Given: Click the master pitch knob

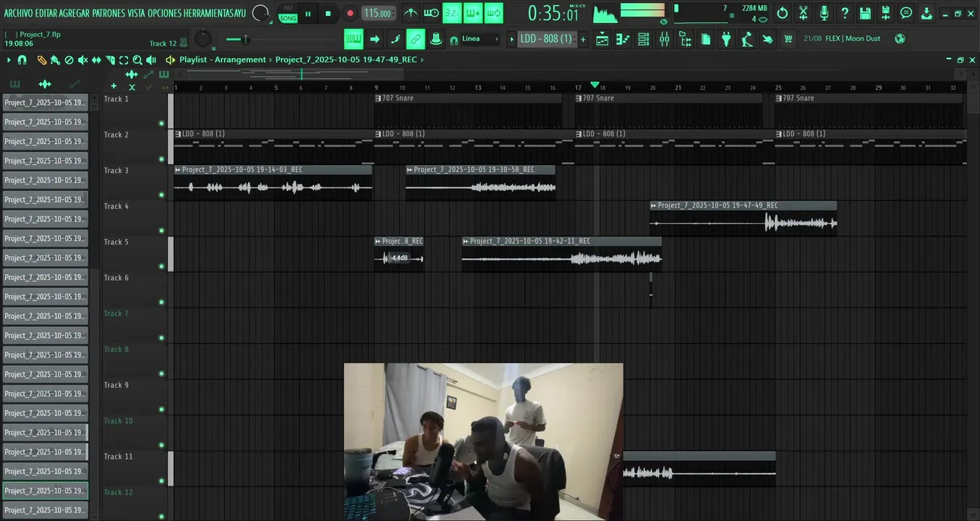Looking at the screenshot, I should tap(204, 39).
